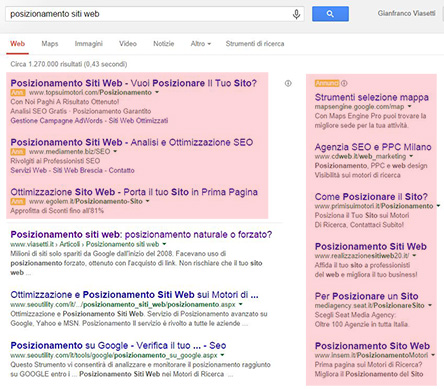This screenshot has width=444, height=389.
Task: Expand arrow next to mapsengine.google.com URL
Action: tap(409, 107)
